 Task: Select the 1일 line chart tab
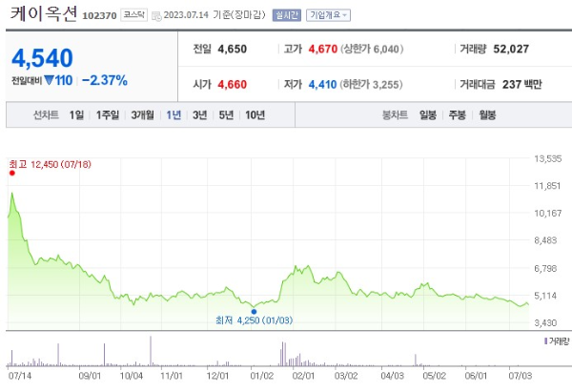click(x=76, y=115)
